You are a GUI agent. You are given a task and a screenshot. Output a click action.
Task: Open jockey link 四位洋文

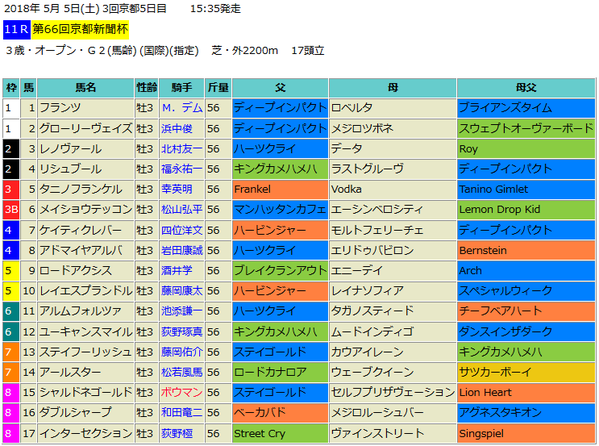coord(182,230)
